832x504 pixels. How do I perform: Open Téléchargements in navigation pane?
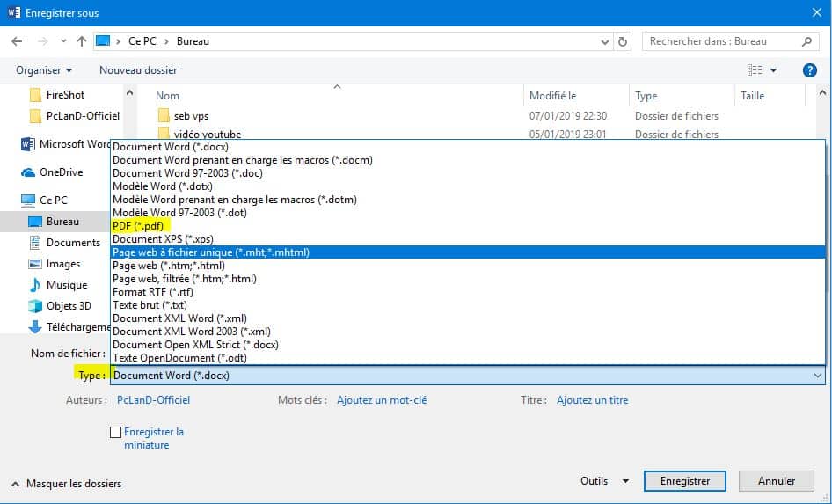pyautogui.click(x=69, y=327)
